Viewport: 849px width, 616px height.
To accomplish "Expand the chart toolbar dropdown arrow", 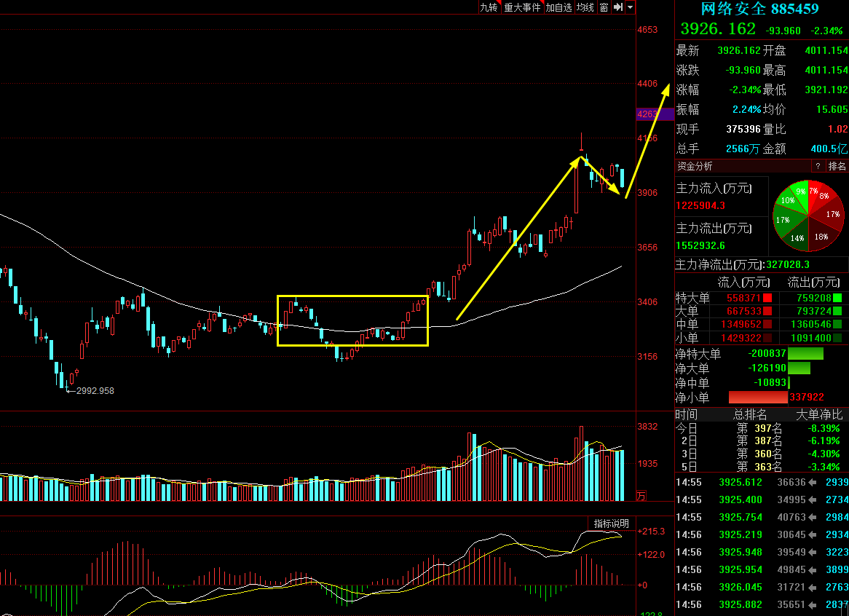I will (631, 7).
